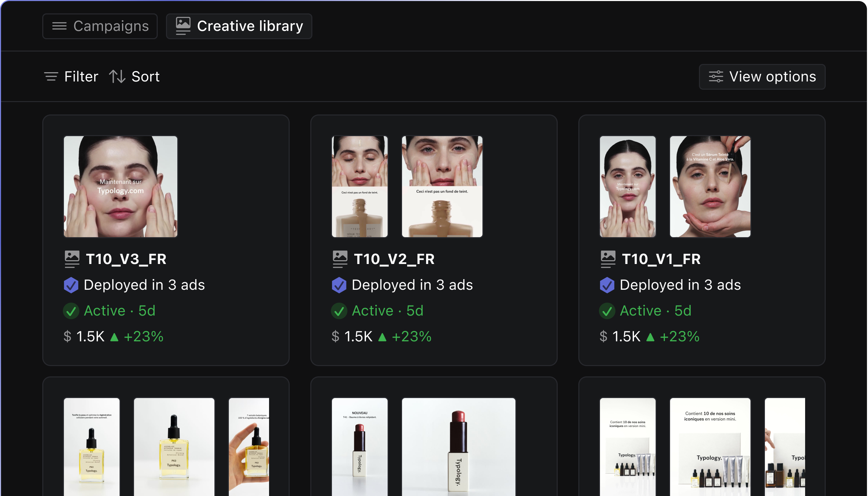Click the deployed badge icon on T10_V1_FR
This screenshot has width=868, height=496.
[x=607, y=285]
